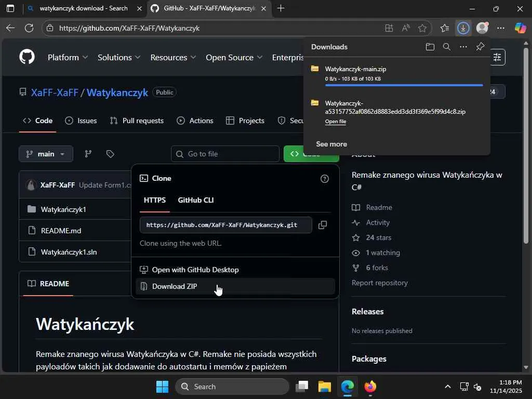Click Open file link for downloaded zip

coord(336,122)
